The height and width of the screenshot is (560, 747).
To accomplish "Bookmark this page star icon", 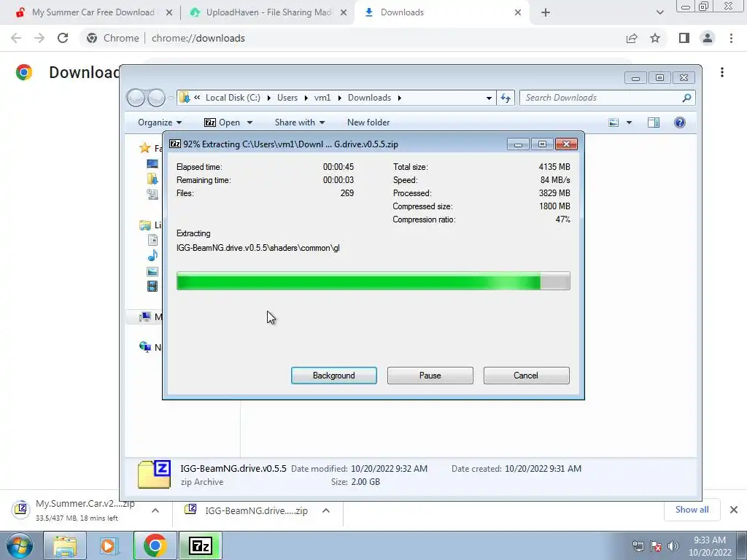I will click(655, 38).
